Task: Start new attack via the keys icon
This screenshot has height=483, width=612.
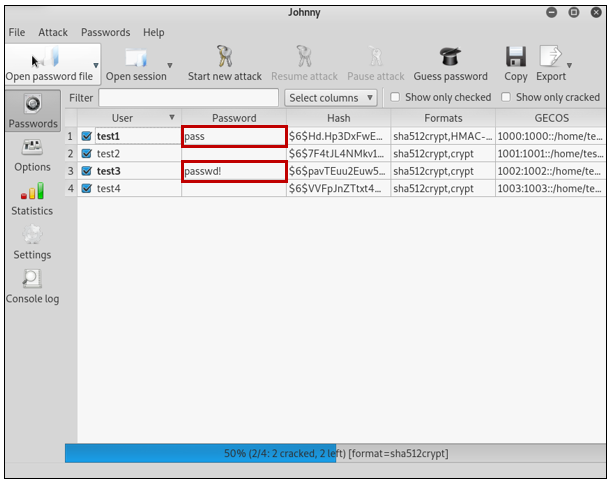Action: tap(224, 56)
